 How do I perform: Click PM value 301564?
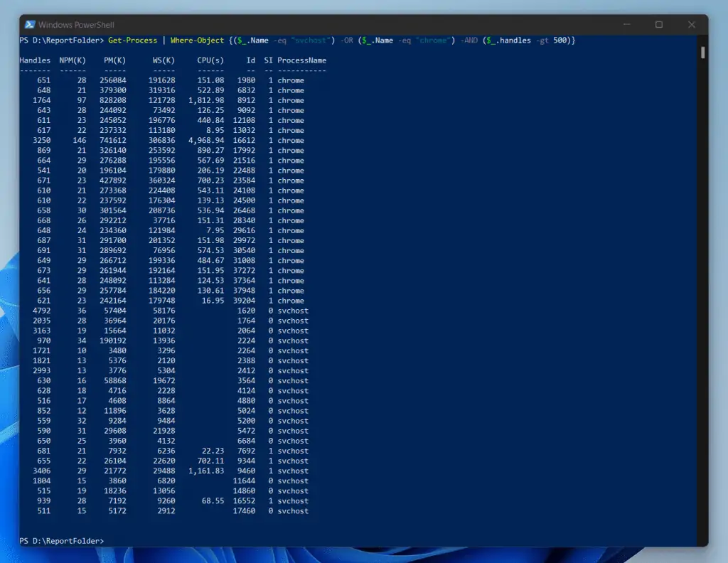113,210
